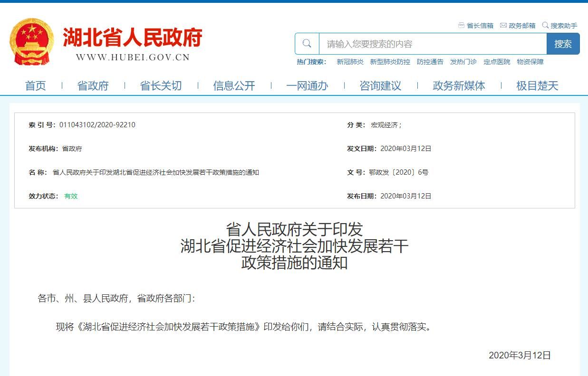Go to 首页 home tab
This screenshot has height=376, width=588.
point(36,86)
